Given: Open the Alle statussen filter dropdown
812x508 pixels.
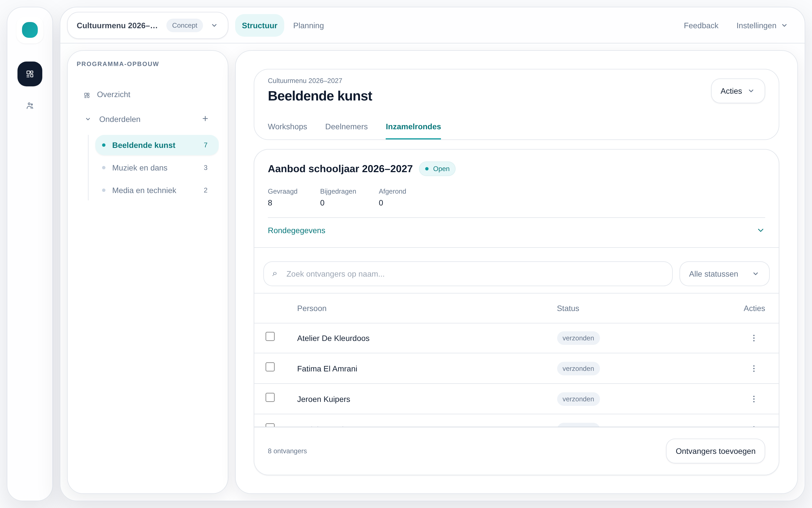Looking at the screenshot, I should point(724,274).
